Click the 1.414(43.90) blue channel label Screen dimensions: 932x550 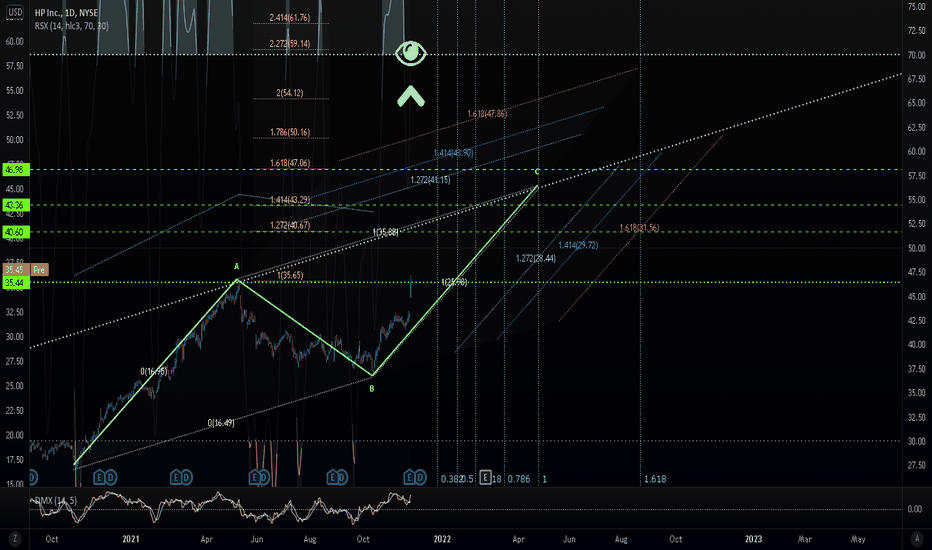[454, 153]
